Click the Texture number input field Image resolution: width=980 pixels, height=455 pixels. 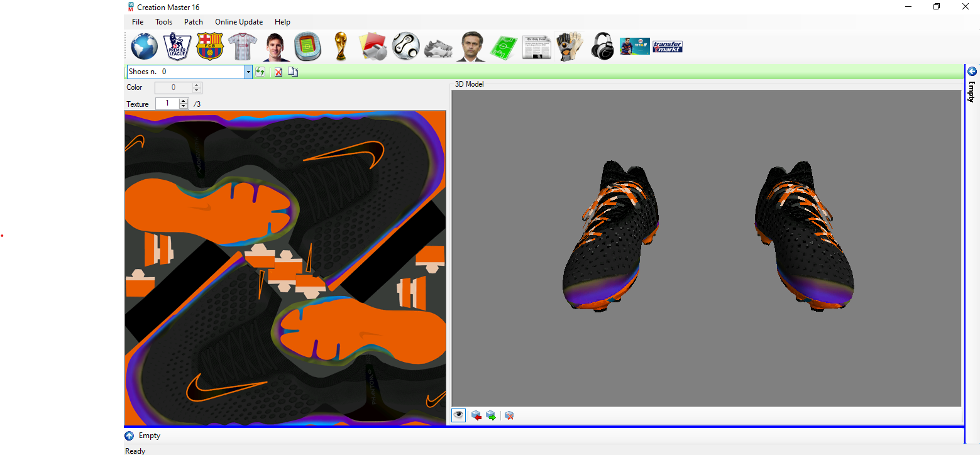pyautogui.click(x=167, y=103)
